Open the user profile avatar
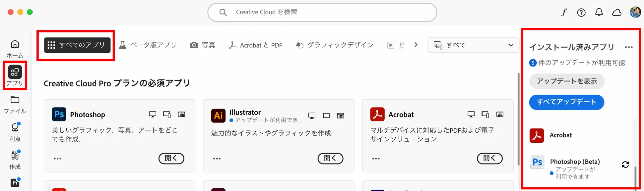This screenshot has width=644, height=191. [635, 12]
